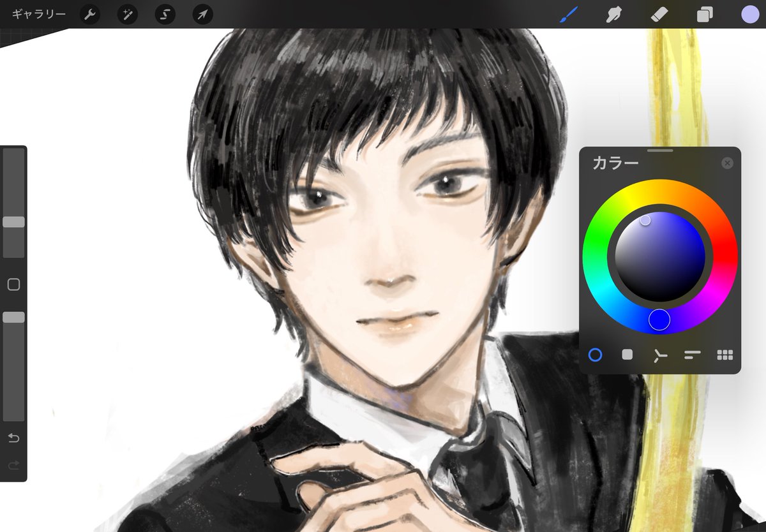Image resolution: width=766 pixels, height=532 pixels.
Task: Activate the Transform arrow tool
Action: [x=202, y=14]
